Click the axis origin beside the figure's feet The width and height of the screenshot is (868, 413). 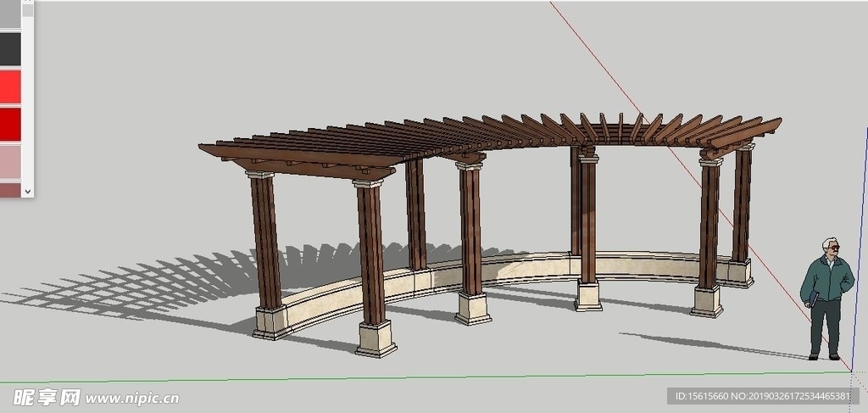tap(850, 371)
